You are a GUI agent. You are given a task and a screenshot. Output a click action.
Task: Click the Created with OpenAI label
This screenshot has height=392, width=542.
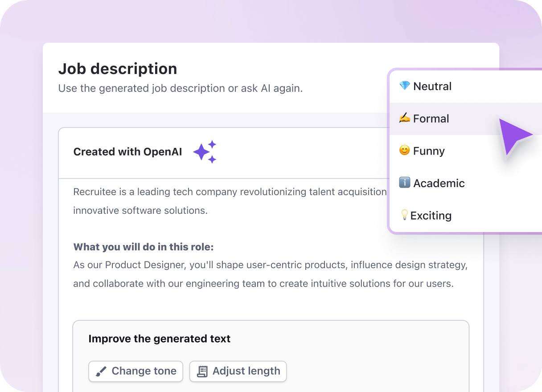pyautogui.click(x=127, y=151)
